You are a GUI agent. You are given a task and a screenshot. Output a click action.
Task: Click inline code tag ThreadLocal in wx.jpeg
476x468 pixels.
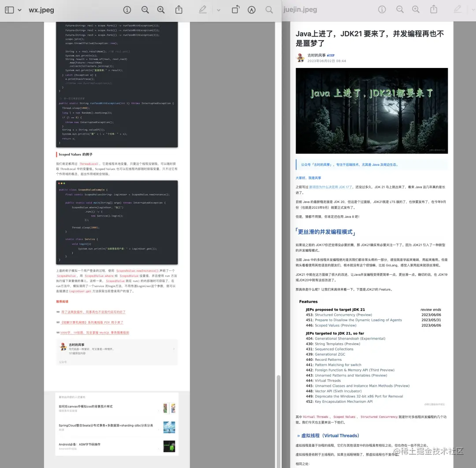pos(89,164)
